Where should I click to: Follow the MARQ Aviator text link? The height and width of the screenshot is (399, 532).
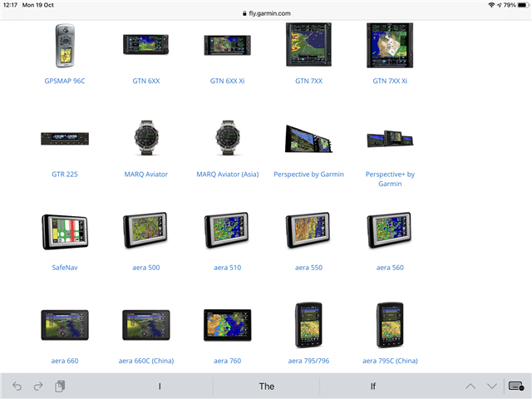(x=146, y=174)
